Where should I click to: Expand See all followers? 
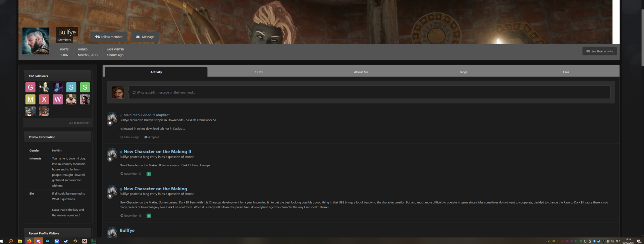[79, 123]
